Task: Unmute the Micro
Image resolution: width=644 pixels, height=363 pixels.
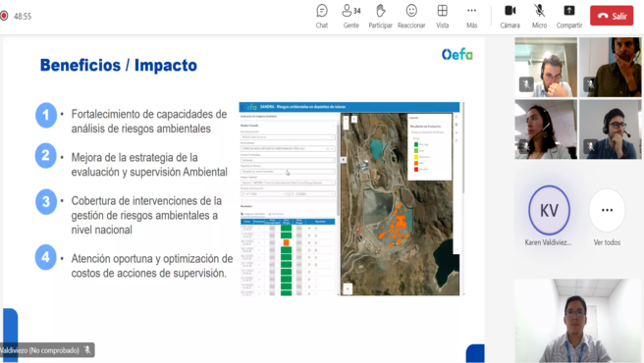Action: [539, 17]
